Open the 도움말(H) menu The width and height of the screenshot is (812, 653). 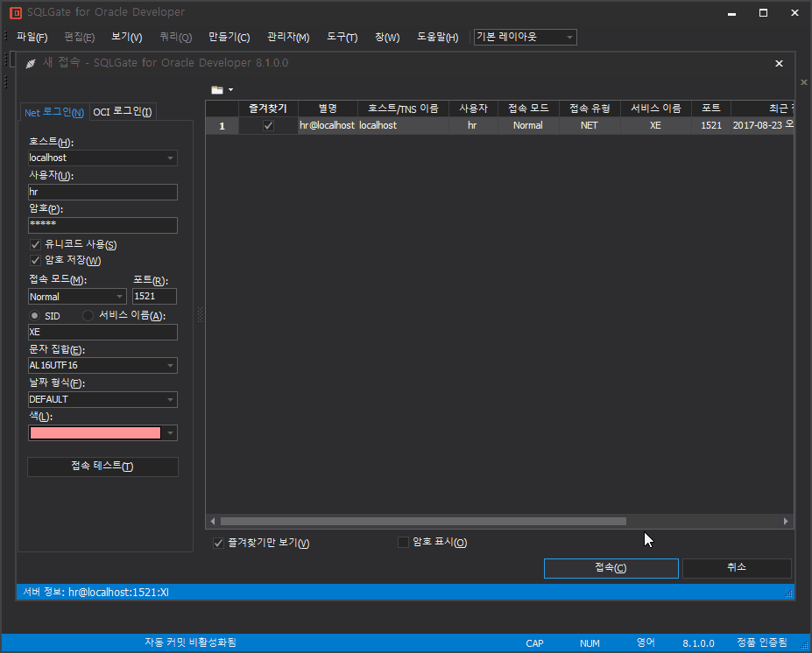[438, 38]
